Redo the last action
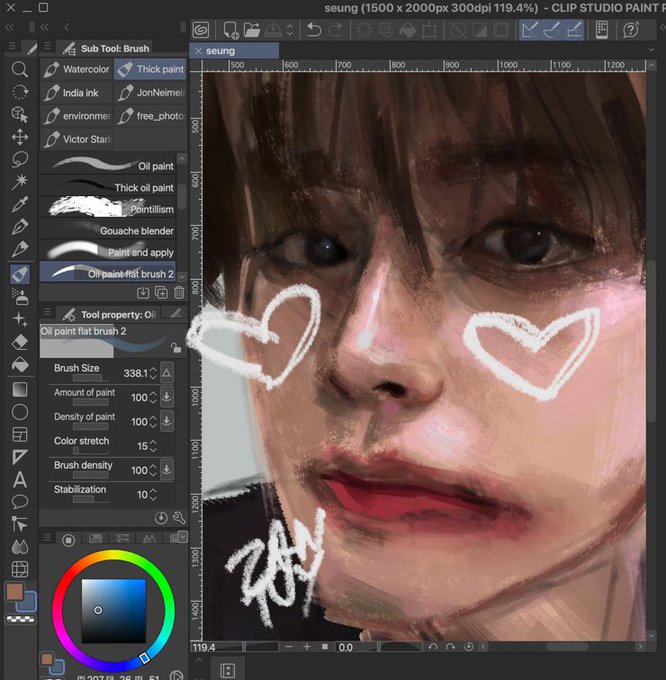666x680 pixels. pyautogui.click(x=335, y=30)
